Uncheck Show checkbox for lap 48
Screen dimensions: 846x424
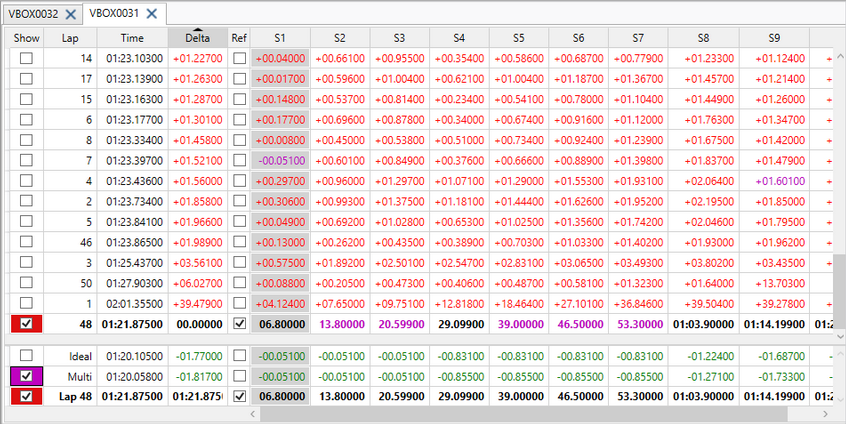coord(26,324)
